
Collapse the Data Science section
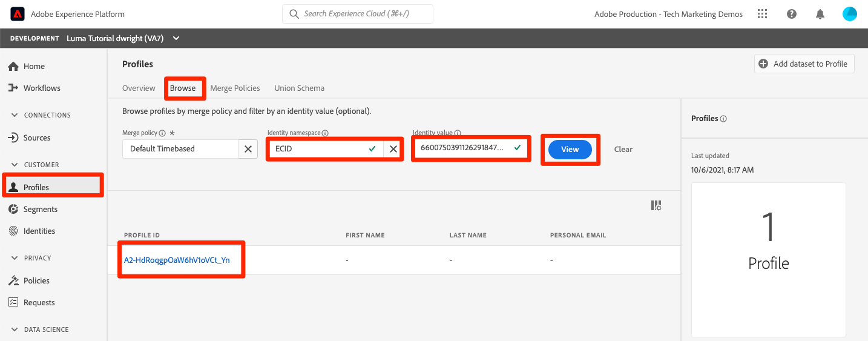(15, 329)
